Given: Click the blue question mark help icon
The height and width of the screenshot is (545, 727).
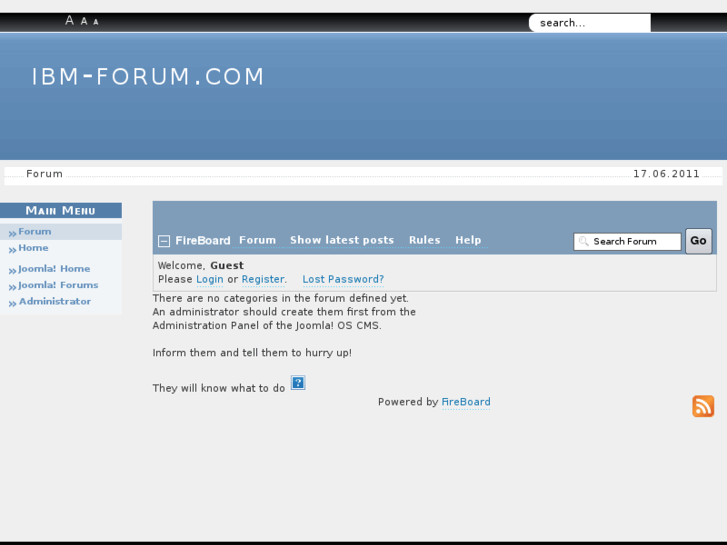Looking at the screenshot, I should pyautogui.click(x=298, y=383).
